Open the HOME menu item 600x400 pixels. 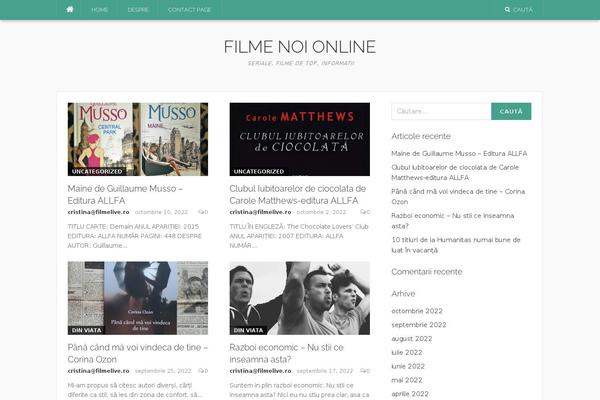click(x=99, y=10)
